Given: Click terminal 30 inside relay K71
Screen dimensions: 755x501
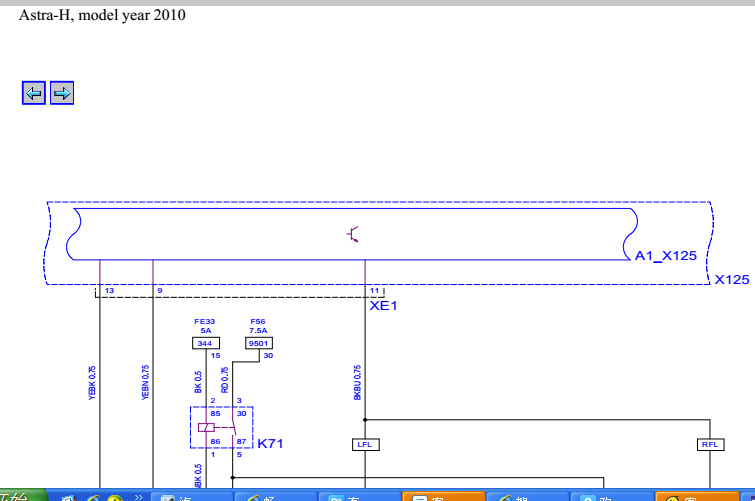Looking at the screenshot, I should [x=242, y=414].
